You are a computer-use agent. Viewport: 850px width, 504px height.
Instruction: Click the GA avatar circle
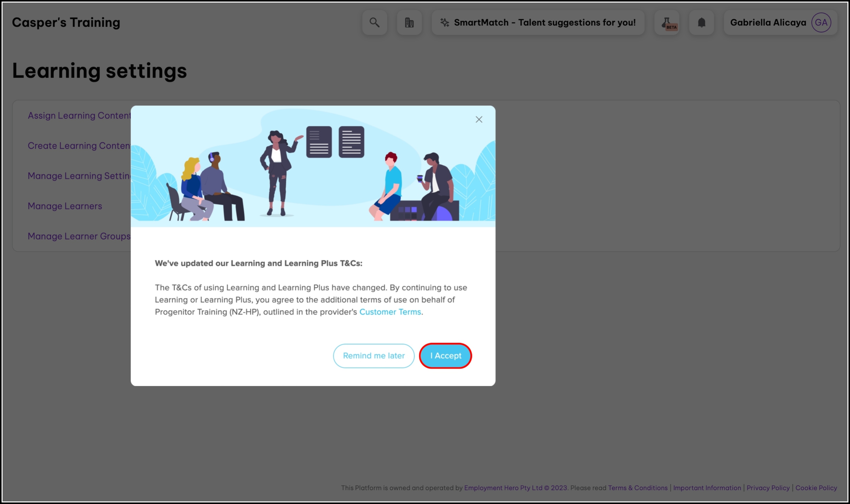click(821, 22)
